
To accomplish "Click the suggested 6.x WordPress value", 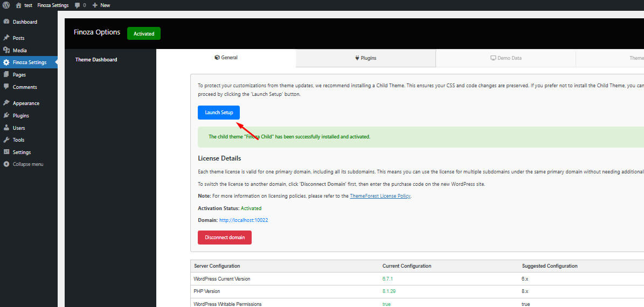I will pos(525,278).
